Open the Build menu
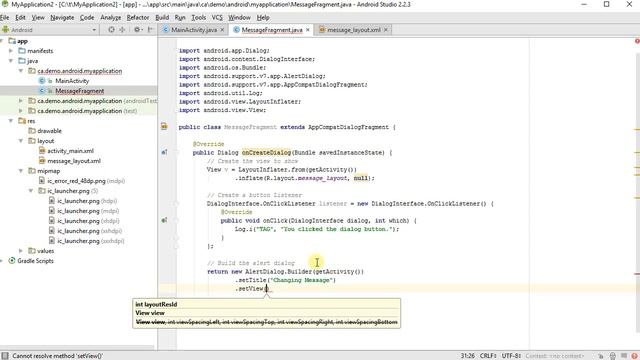The height and width of the screenshot is (360, 640). click(162, 18)
